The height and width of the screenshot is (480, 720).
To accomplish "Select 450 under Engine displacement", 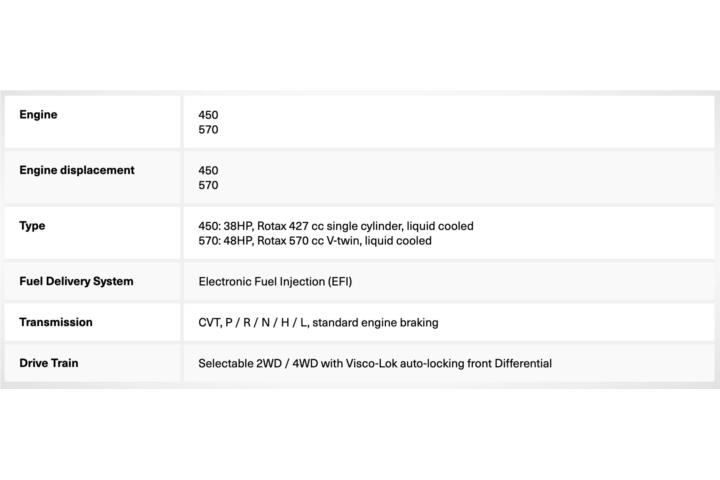I will coord(208,170).
